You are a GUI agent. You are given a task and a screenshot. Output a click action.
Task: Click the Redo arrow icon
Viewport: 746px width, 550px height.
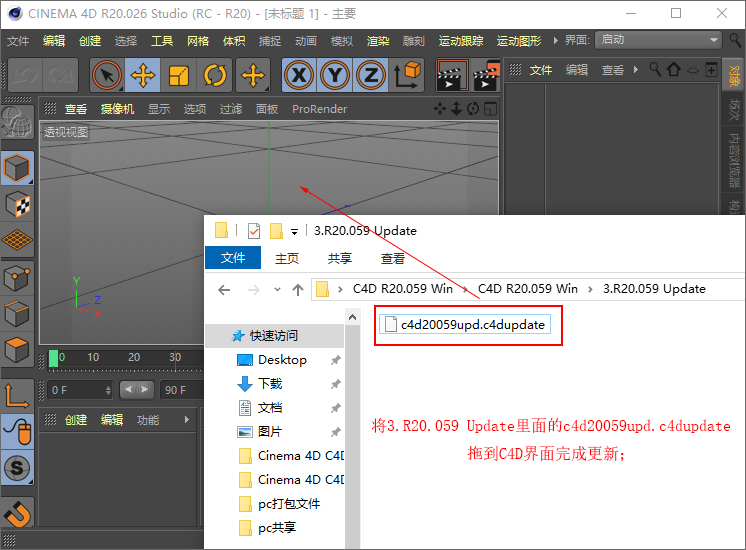[x=60, y=75]
